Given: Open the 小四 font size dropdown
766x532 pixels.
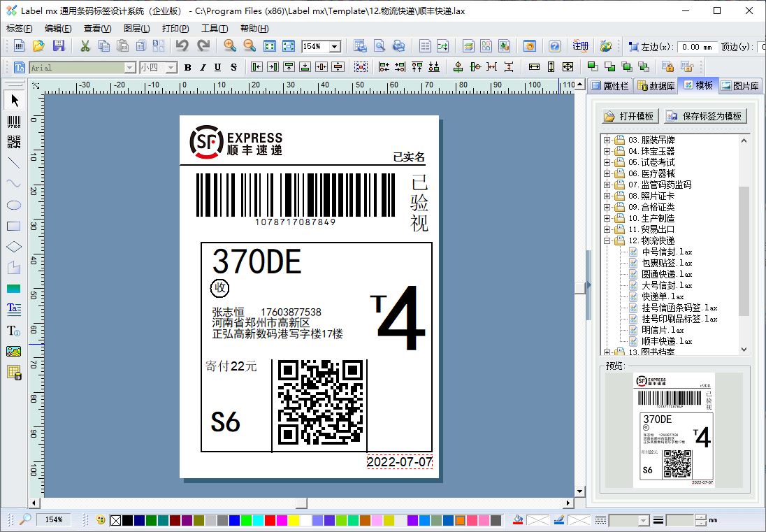Looking at the screenshot, I should [171, 67].
